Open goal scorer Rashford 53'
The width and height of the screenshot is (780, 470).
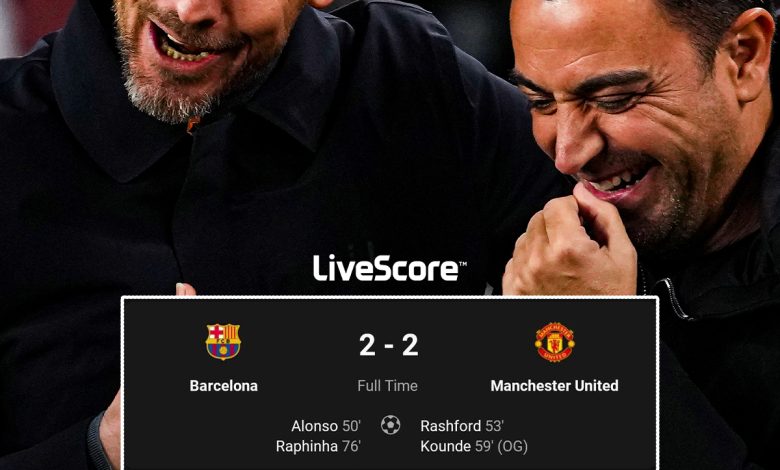coord(462,426)
